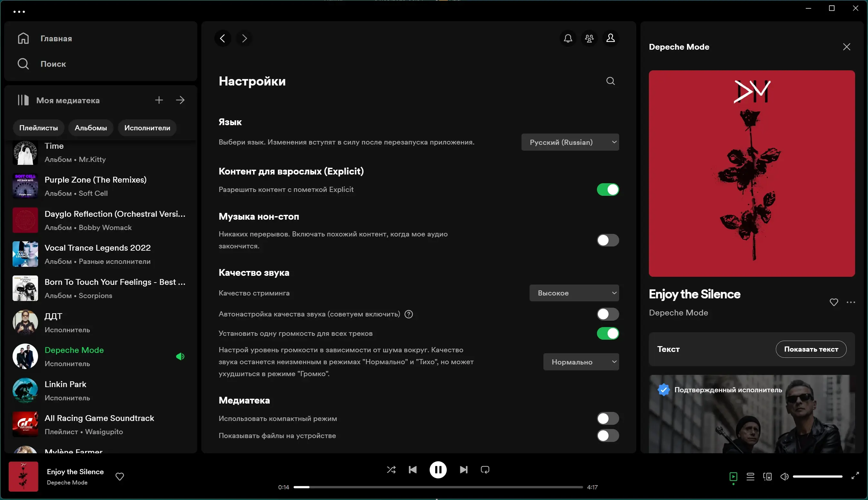
Task: Click the Depeche Mode artist link under song title
Action: [678, 313]
